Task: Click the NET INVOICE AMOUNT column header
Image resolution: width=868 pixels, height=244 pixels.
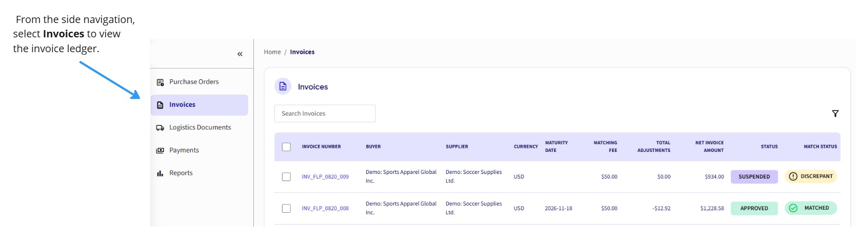Action: 709,147
